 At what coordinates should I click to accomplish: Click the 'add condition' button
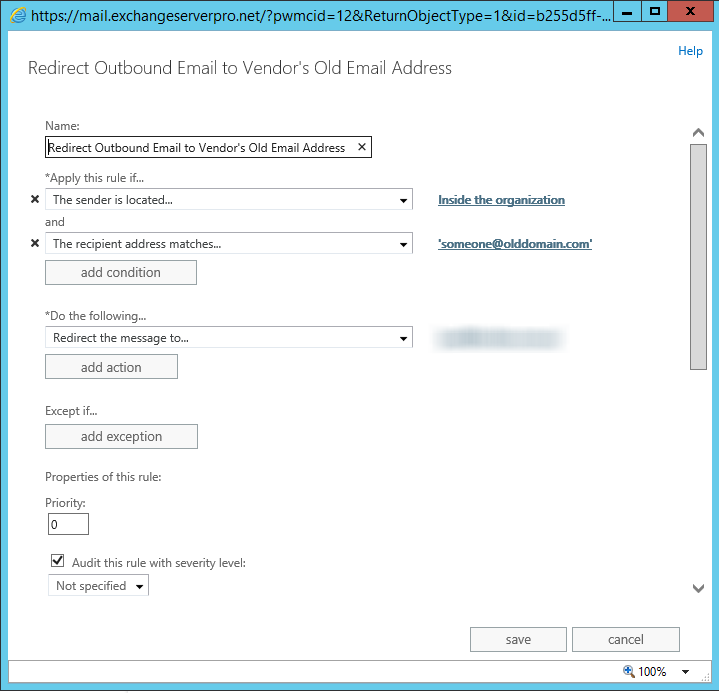tap(120, 272)
